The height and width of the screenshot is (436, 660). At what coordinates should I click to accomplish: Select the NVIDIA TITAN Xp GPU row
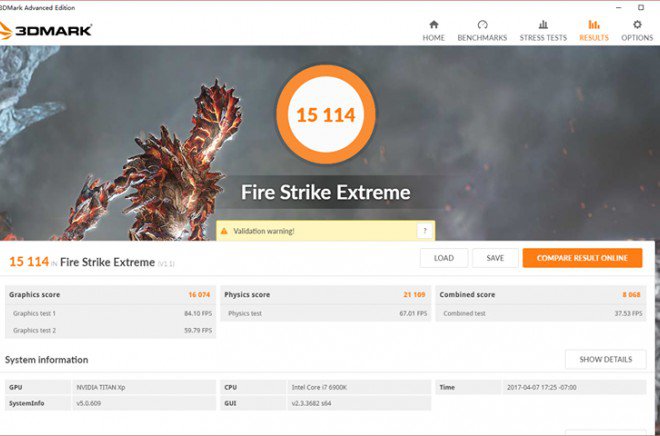click(x=109, y=387)
